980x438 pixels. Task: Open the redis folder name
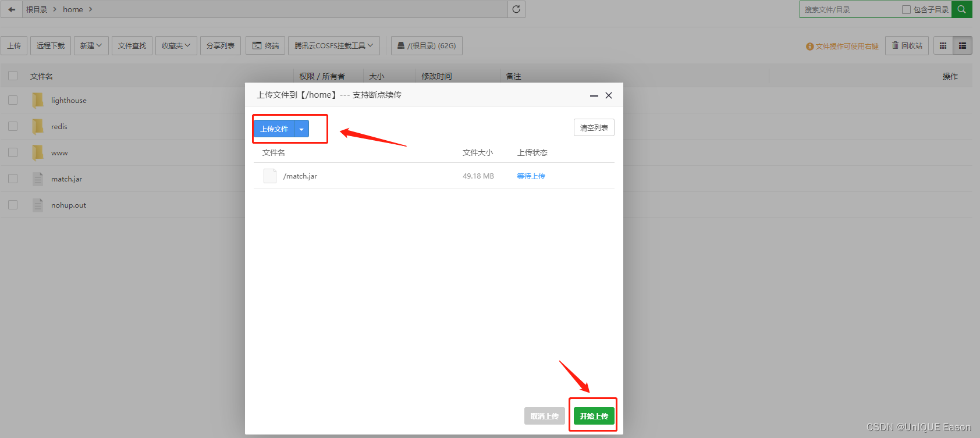point(59,126)
